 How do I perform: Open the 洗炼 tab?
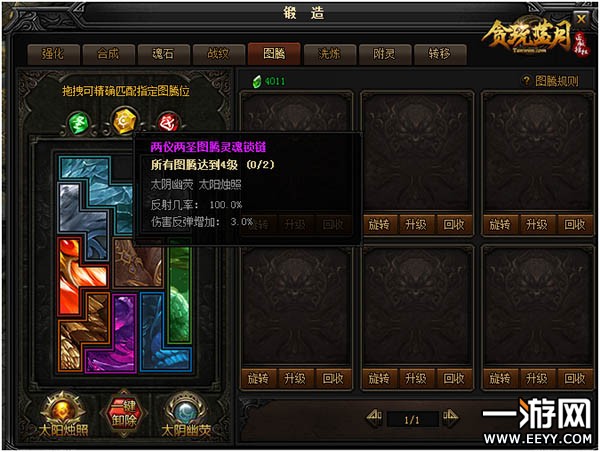point(329,54)
